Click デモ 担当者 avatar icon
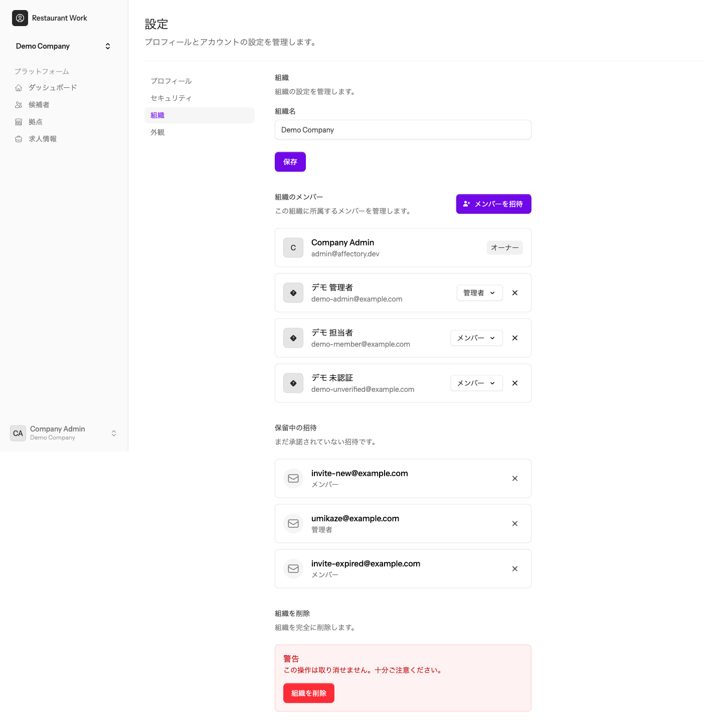 pyautogui.click(x=293, y=338)
